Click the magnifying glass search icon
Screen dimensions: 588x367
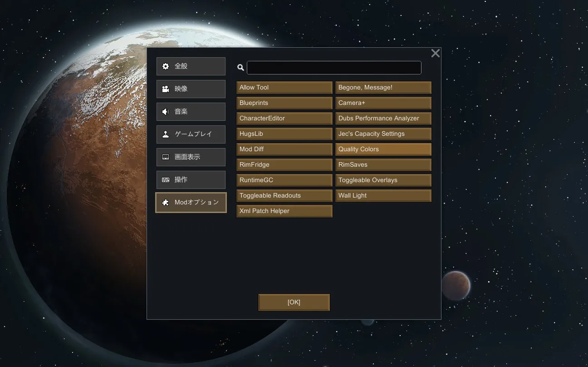coord(241,68)
